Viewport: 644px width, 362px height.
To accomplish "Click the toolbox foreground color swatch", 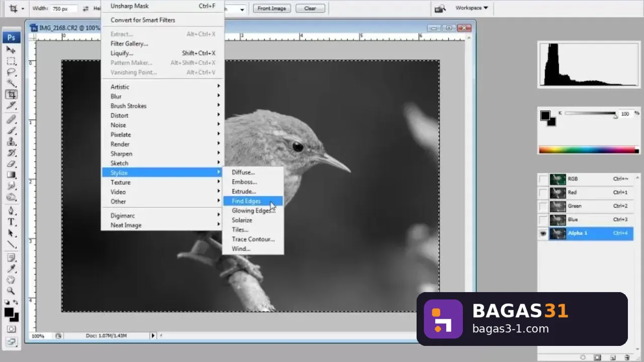I will click(x=9, y=312).
